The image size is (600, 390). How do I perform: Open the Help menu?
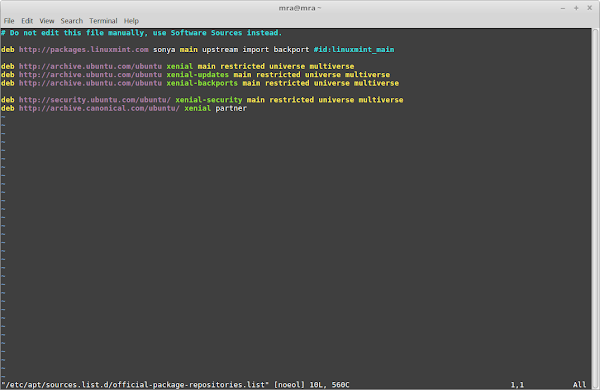(131, 21)
